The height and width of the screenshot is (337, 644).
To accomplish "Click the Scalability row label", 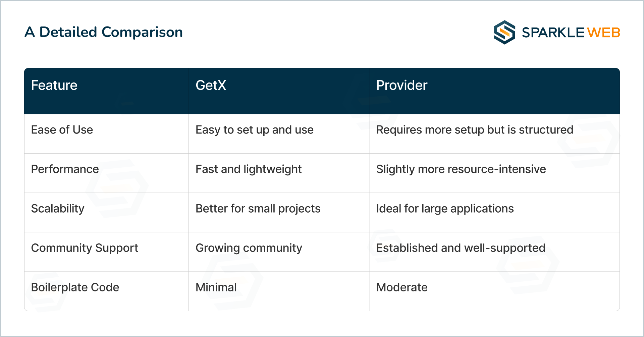I will click(x=58, y=209).
